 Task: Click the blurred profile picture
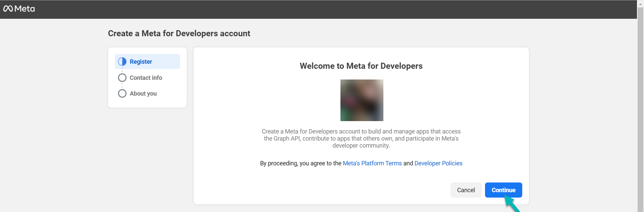[362, 100]
